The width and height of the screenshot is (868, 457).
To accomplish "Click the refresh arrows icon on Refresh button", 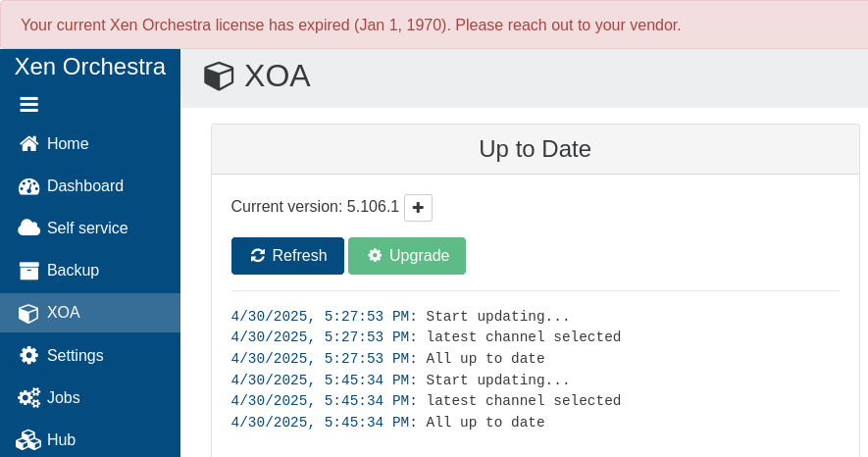I will (x=258, y=256).
